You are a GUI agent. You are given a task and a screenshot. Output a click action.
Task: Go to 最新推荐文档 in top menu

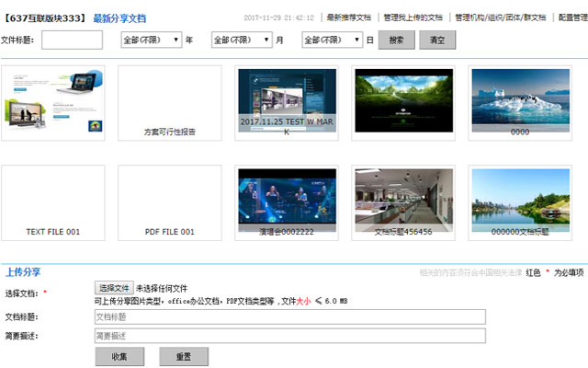(x=349, y=17)
